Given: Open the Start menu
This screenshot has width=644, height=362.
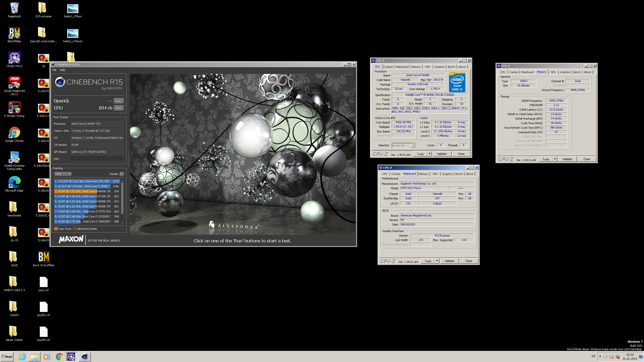Looking at the screenshot, I should (7, 356).
